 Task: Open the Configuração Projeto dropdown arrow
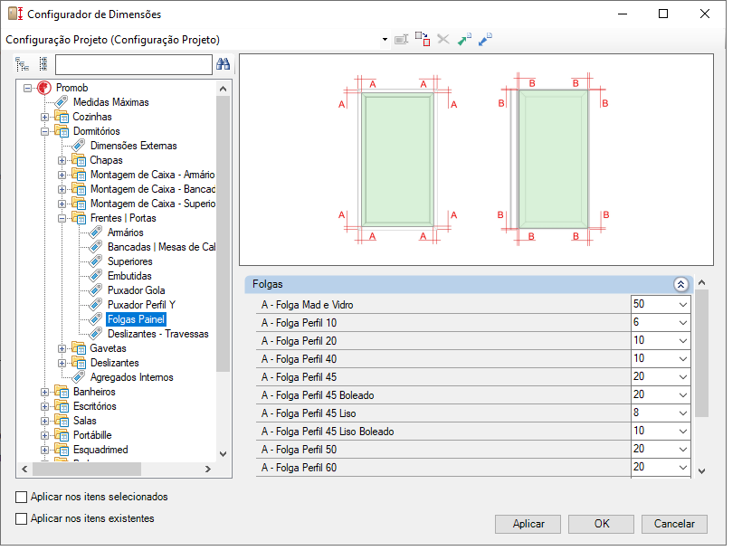coord(385,40)
